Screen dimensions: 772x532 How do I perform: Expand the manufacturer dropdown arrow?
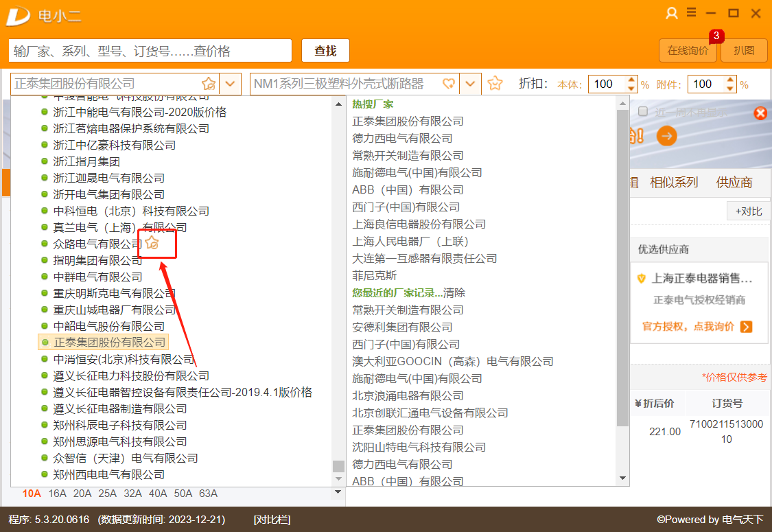tap(230, 84)
